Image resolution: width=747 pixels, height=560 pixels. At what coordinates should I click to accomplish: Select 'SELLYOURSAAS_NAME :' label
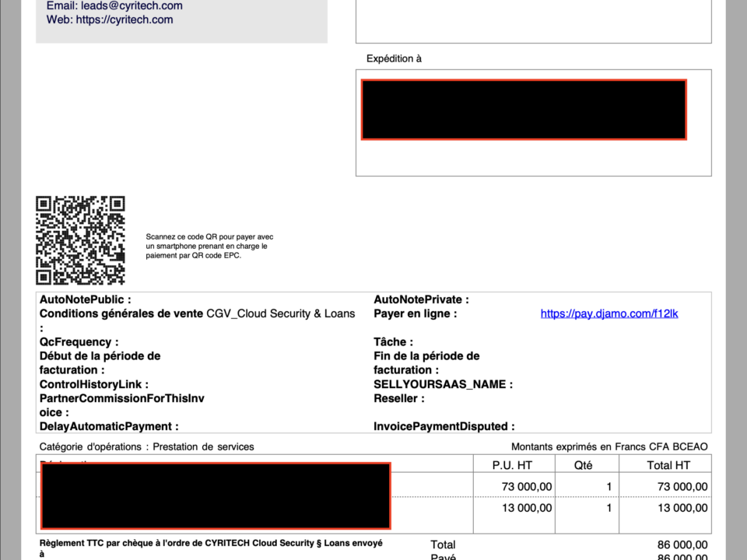click(x=443, y=384)
